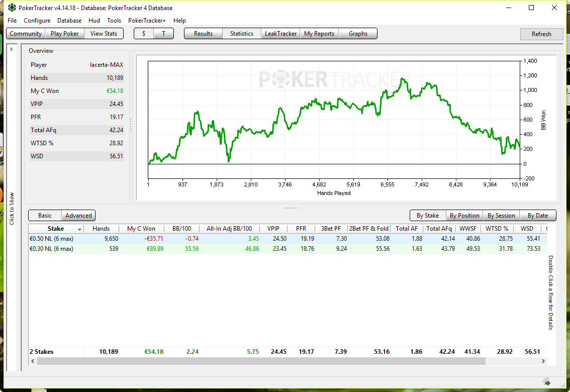The height and width of the screenshot is (392, 570).
Task: Open the Graphs tab
Action: click(x=358, y=34)
